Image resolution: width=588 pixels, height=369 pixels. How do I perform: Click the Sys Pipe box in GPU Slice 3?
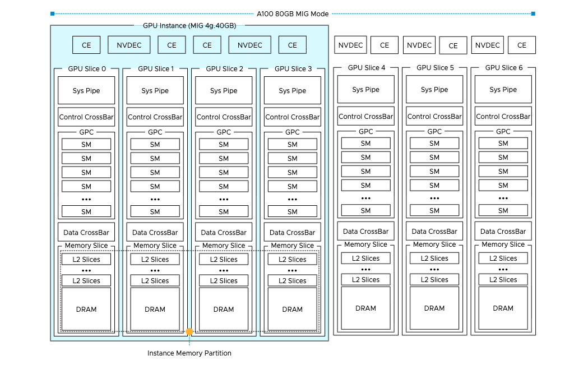pyautogui.click(x=293, y=90)
